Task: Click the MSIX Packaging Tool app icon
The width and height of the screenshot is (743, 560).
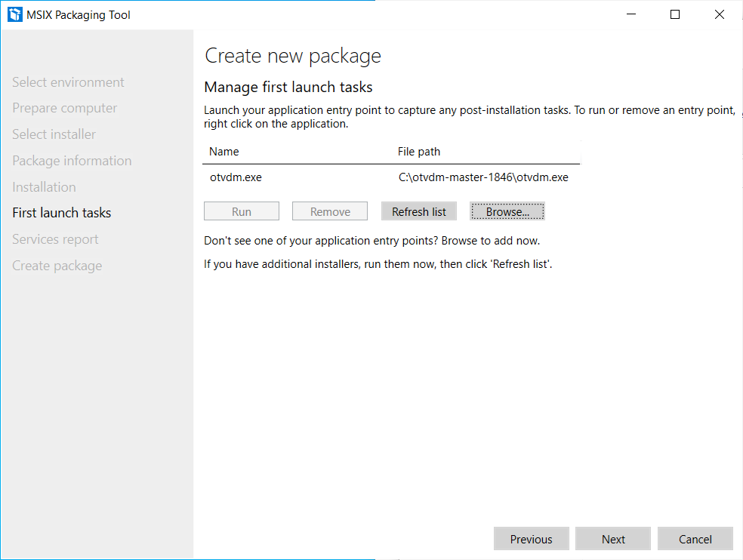Action: coord(14,14)
